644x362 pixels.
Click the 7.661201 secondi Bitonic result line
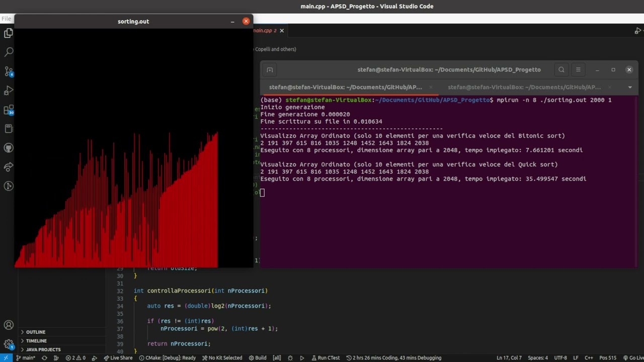[421, 150]
